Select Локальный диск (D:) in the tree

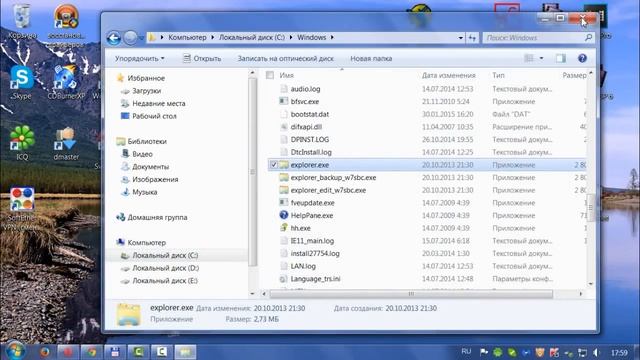165,268
